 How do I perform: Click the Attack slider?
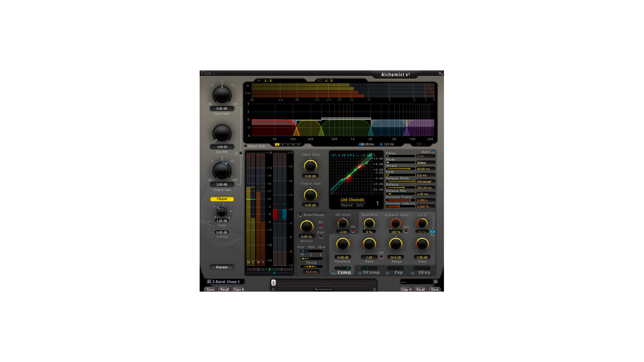point(400,169)
